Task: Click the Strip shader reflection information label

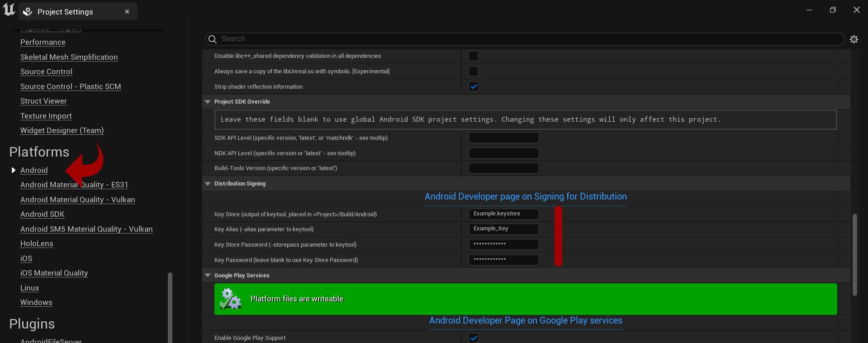Action: (258, 86)
